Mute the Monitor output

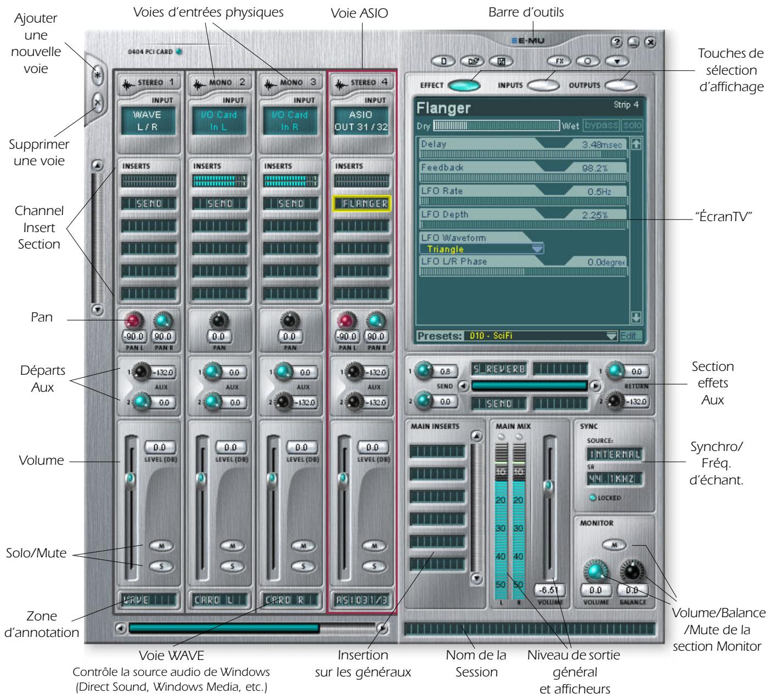tap(613, 545)
